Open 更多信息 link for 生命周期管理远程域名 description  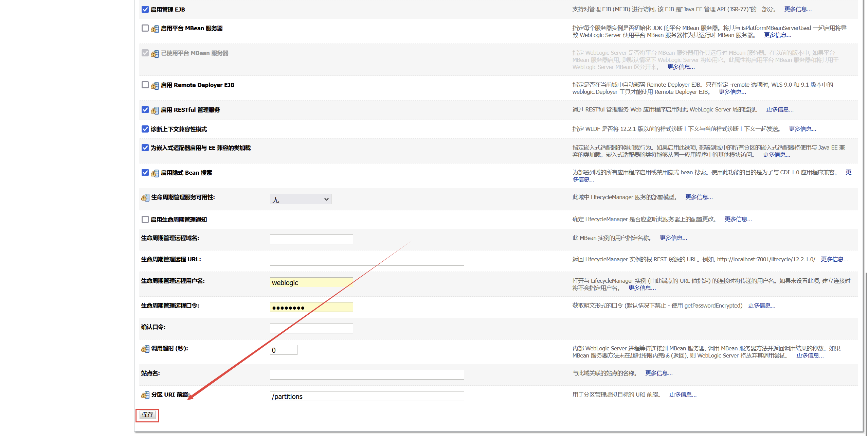click(673, 238)
